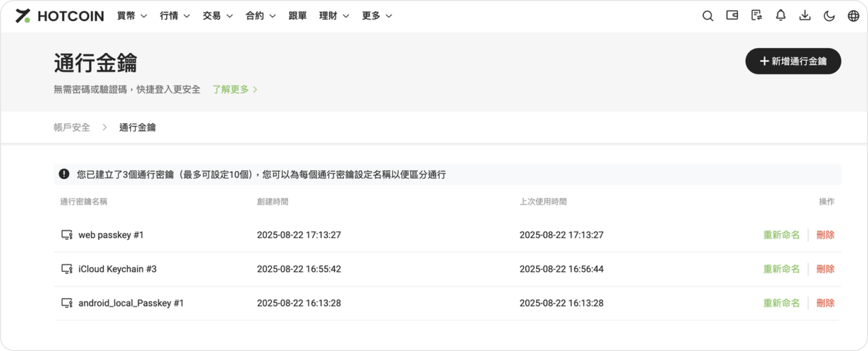Expand the 更多 dropdown menu
The width and height of the screenshot is (868, 351).
pos(377,16)
